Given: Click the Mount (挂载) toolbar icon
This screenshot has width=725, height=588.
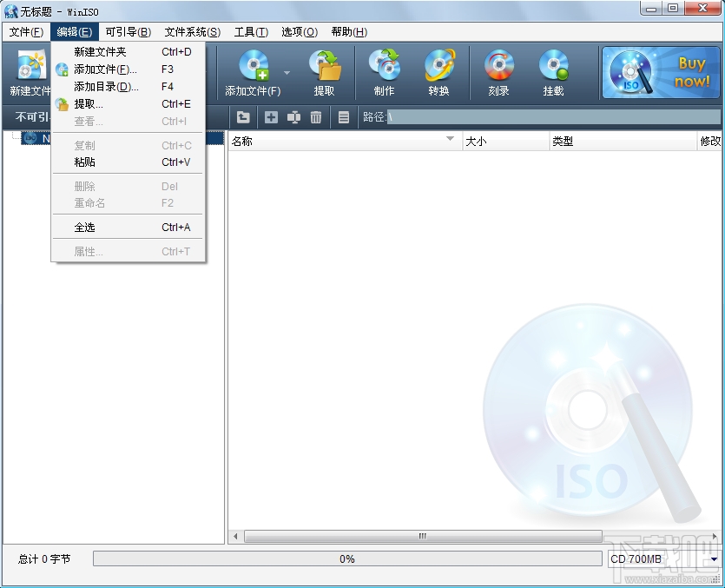Looking at the screenshot, I should pyautogui.click(x=553, y=66).
